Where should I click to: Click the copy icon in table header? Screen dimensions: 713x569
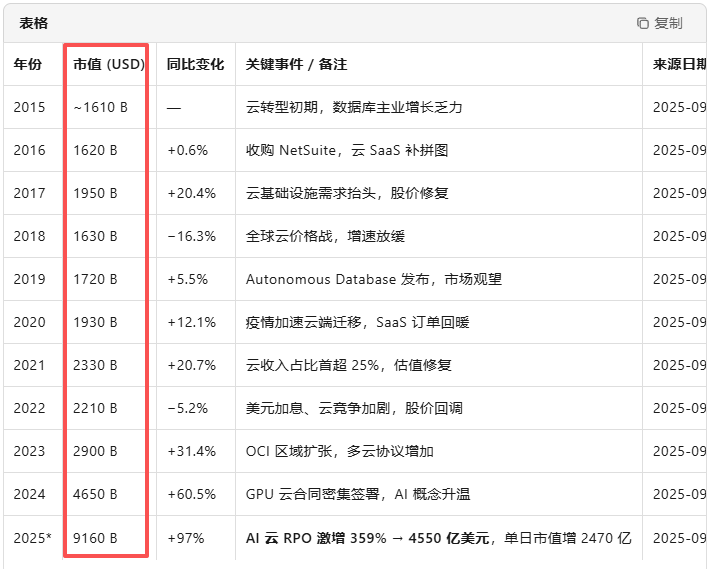click(x=642, y=23)
